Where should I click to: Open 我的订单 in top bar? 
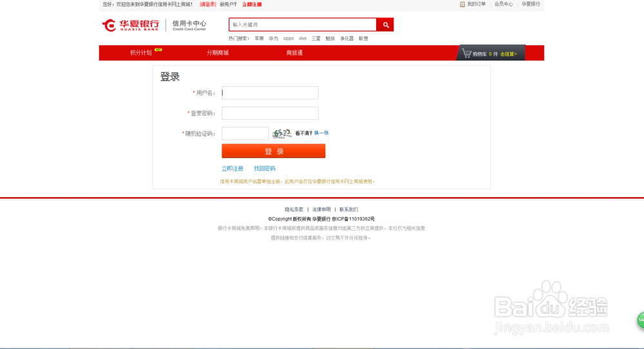[x=476, y=4]
